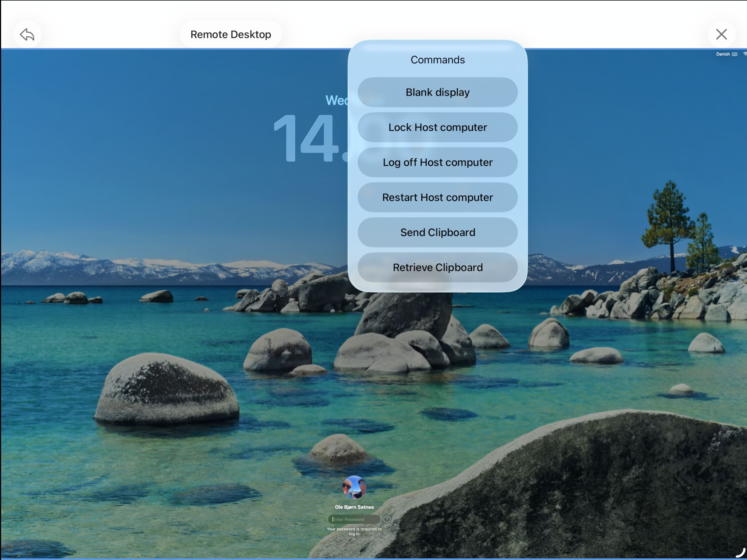Choose Lock Host computer
The width and height of the screenshot is (747, 560).
coord(437,127)
